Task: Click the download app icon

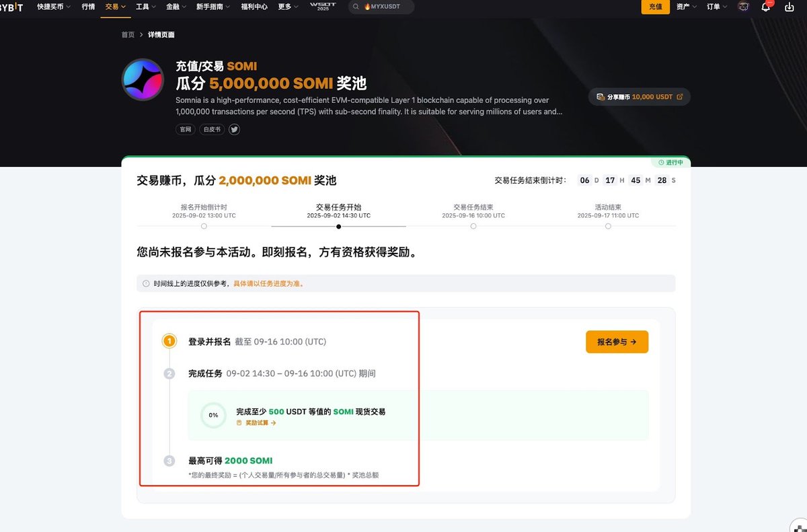Action: point(790,7)
